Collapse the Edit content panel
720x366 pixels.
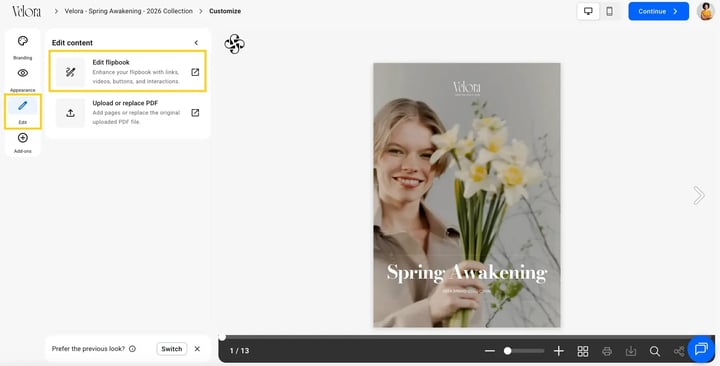coord(196,43)
